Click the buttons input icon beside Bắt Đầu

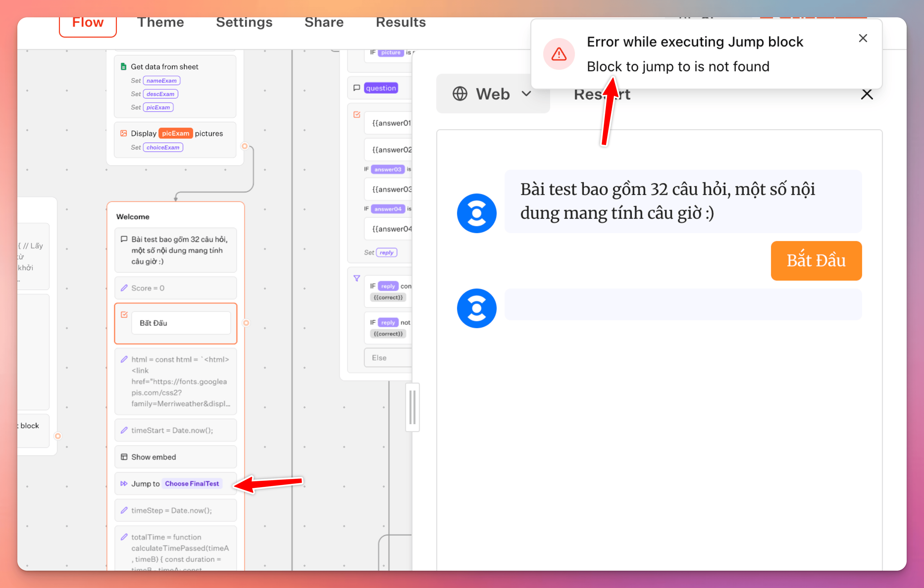point(124,315)
